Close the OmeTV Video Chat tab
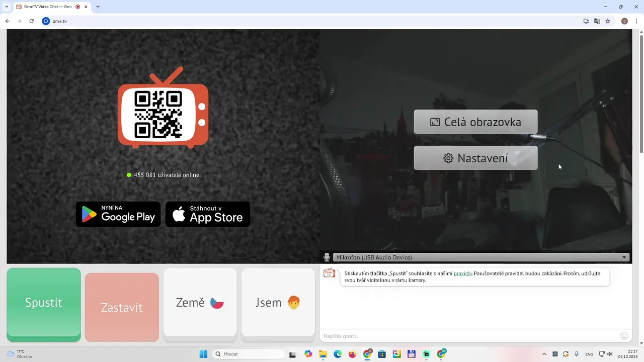644x362 pixels. coord(86,7)
